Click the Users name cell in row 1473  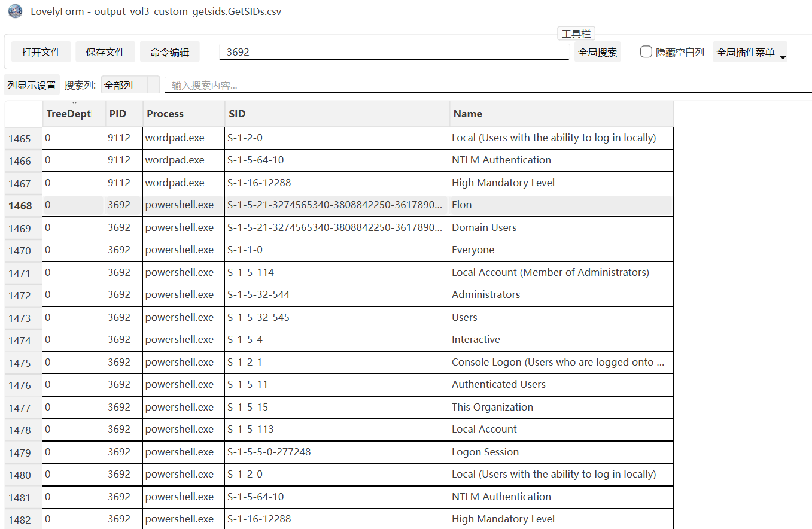[x=561, y=317]
